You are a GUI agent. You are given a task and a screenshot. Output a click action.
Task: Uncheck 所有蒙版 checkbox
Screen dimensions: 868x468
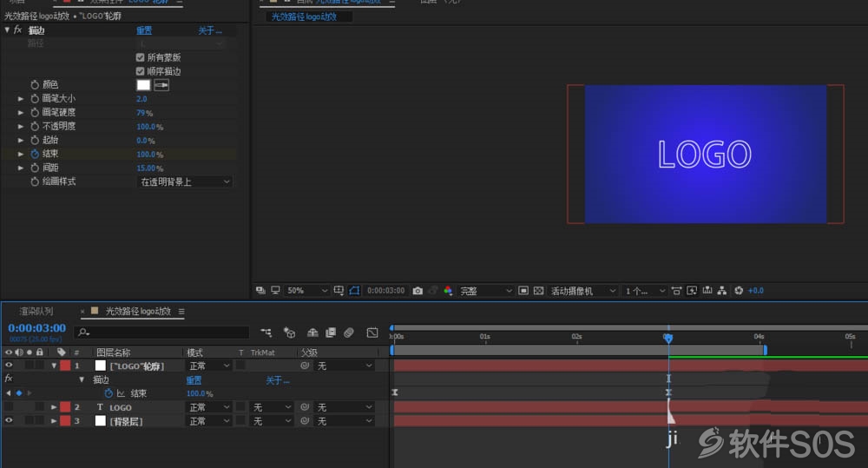tap(140, 57)
